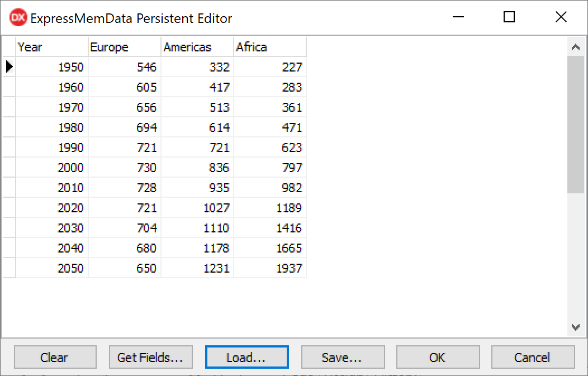Click the Africa value 1937 cell
588x376 pixels.
[x=270, y=268]
